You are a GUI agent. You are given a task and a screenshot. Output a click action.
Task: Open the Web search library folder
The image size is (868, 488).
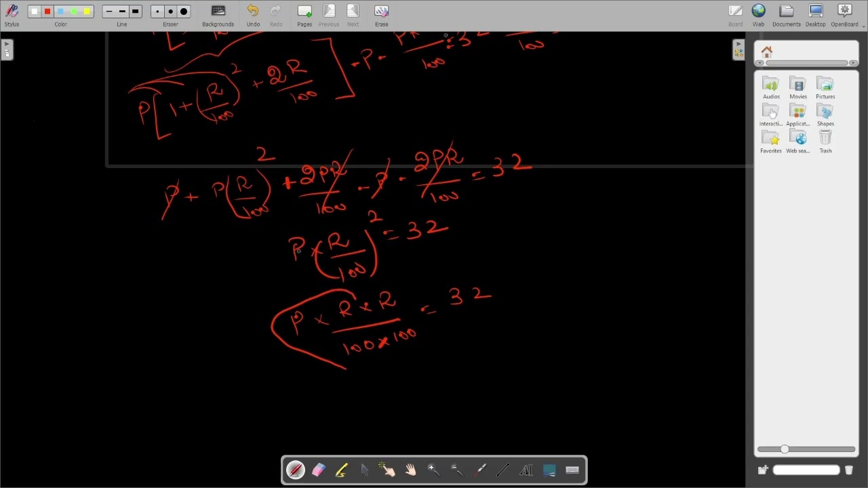[798, 142]
